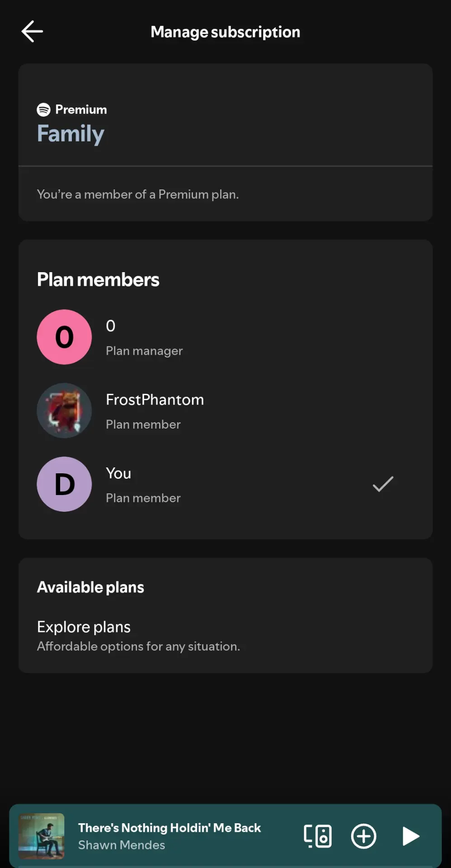Screen dimensions: 451x868
Task: Add current song with the plus icon
Action: 363,836
